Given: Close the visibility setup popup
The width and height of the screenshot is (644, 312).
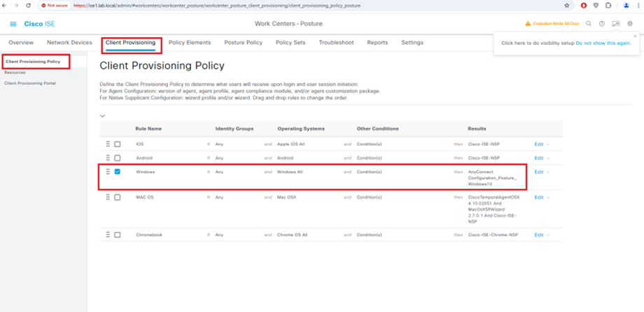Looking at the screenshot, I should point(635,36).
